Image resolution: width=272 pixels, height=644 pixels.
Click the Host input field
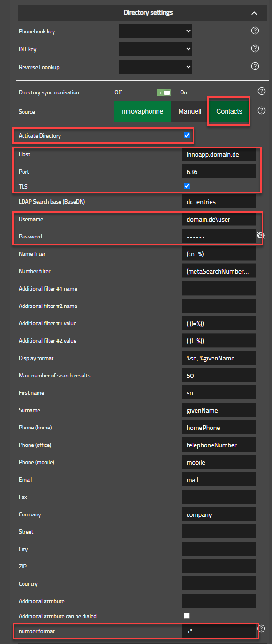(x=219, y=154)
